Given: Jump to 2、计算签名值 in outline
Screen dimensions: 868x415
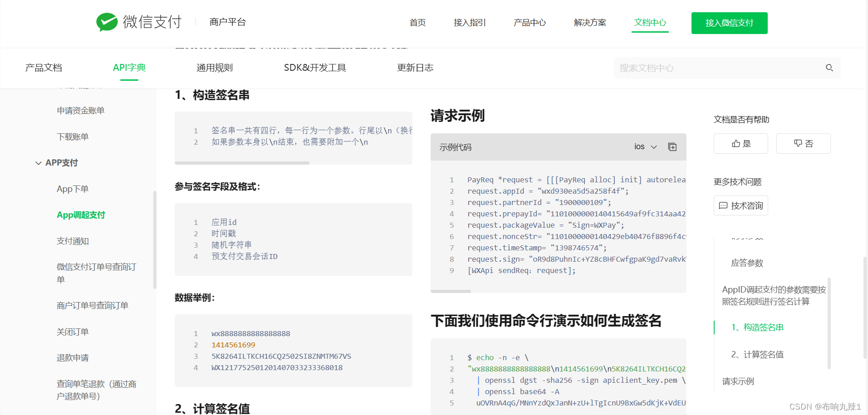Looking at the screenshot, I should [x=757, y=355].
